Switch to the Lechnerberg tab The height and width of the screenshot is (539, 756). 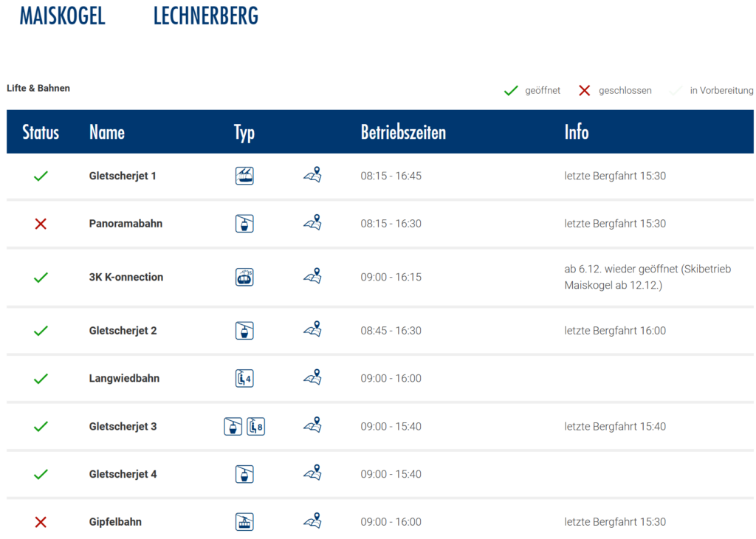206,16
